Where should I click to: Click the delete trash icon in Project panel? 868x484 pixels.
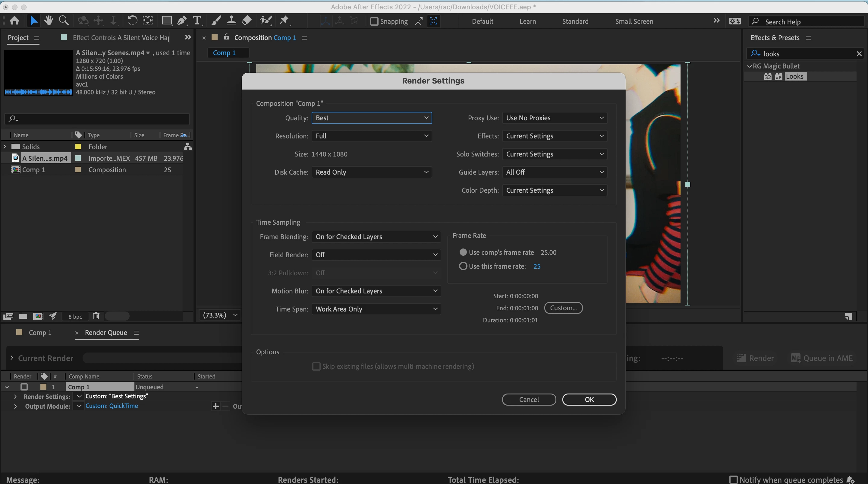pyautogui.click(x=96, y=316)
